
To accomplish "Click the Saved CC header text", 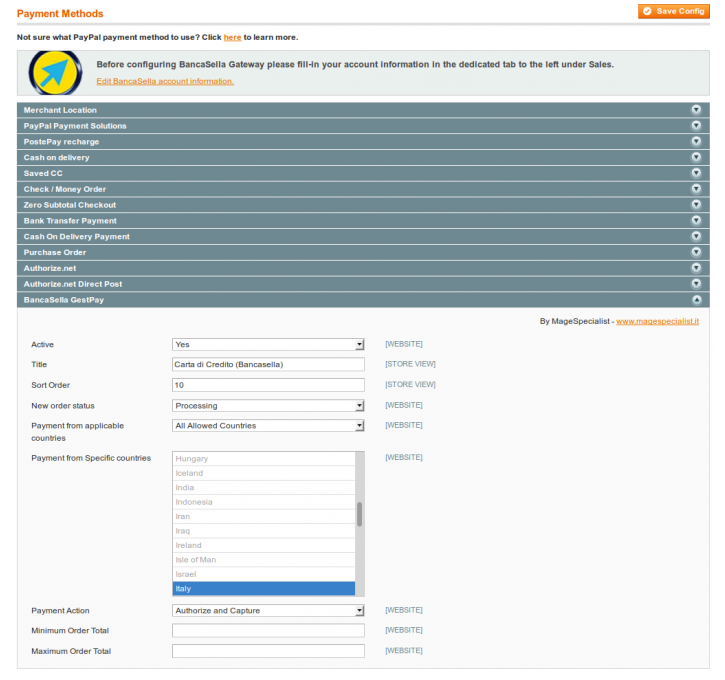I will click(43, 173).
